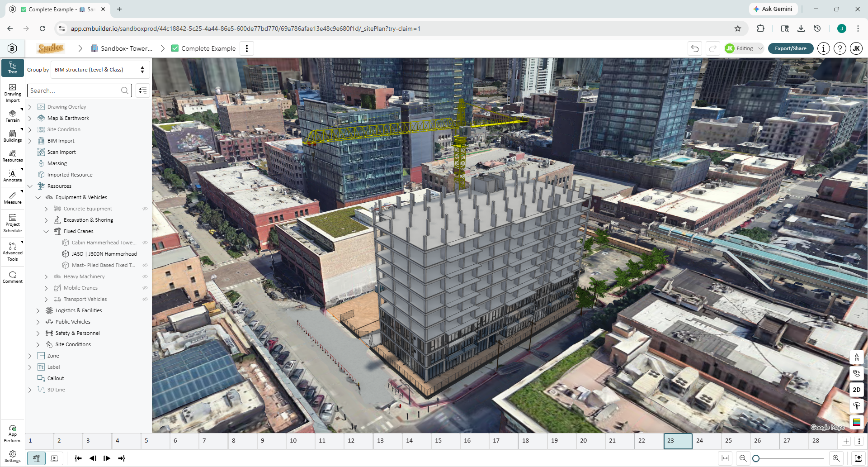Image resolution: width=868 pixels, height=467 pixels.
Task: Zoom out the timeline with magnifier
Action: click(x=743, y=458)
